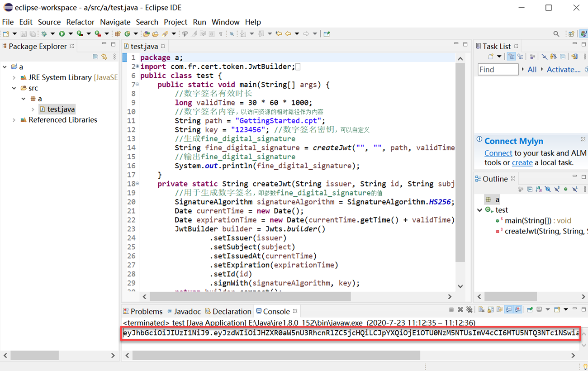This screenshot has height=371, width=588.
Task: Expand the JRE System Library node
Action: coord(14,77)
